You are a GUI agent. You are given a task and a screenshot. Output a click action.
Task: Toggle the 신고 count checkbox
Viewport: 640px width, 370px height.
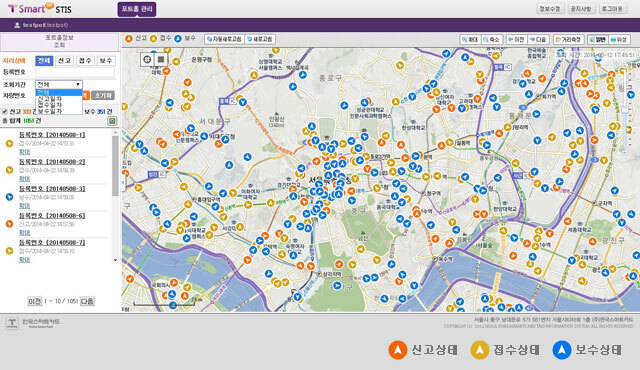(4, 111)
